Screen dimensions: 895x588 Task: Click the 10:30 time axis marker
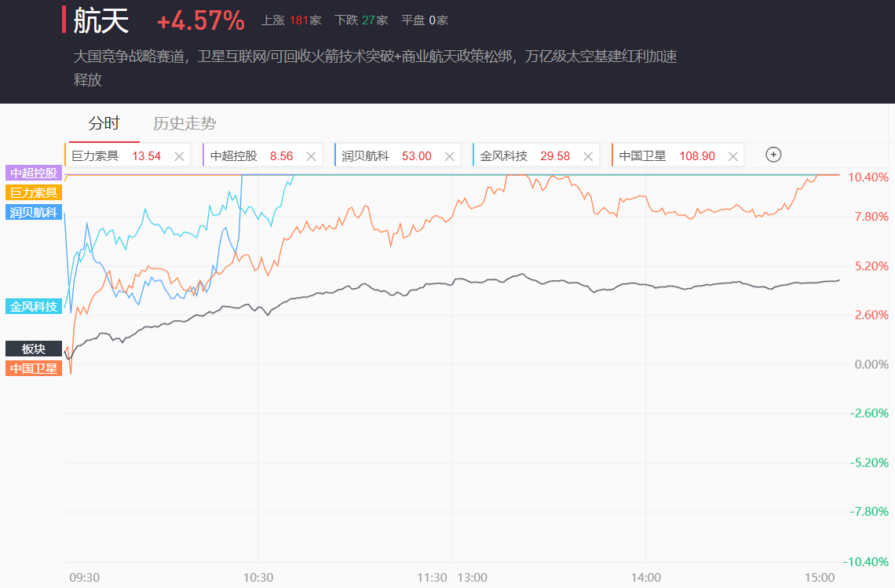[x=258, y=577]
